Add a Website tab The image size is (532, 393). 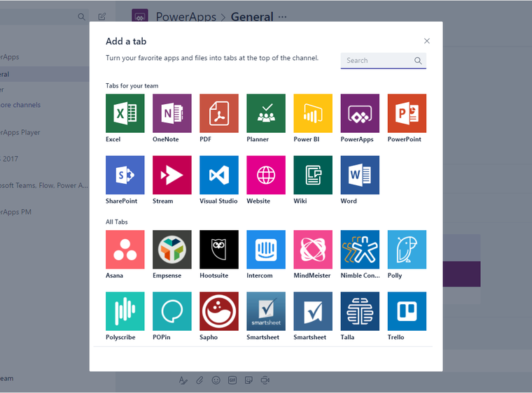265,175
